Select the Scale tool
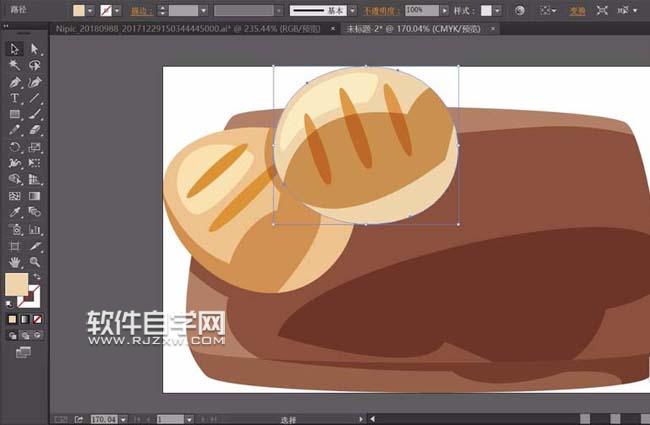The height and width of the screenshot is (425, 650). click(34, 147)
